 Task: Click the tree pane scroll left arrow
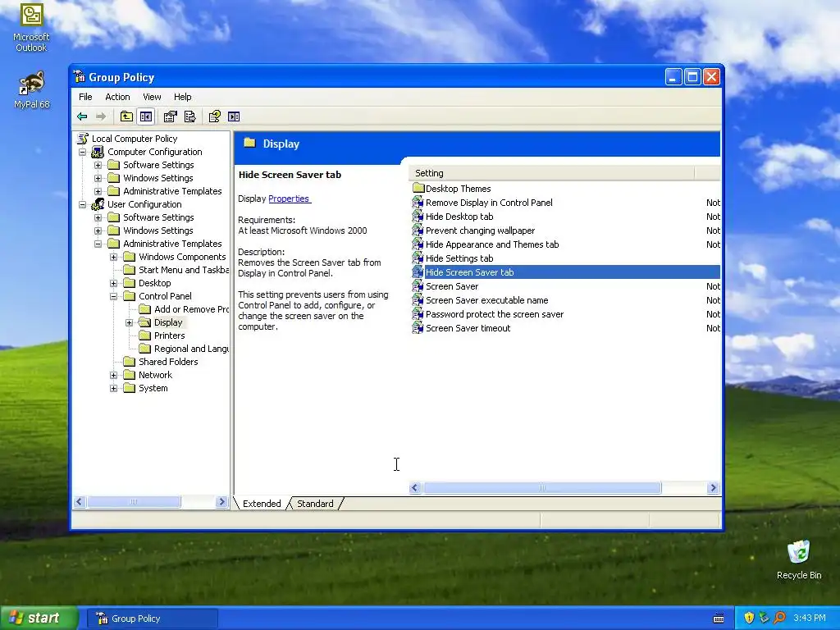pyautogui.click(x=80, y=501)
